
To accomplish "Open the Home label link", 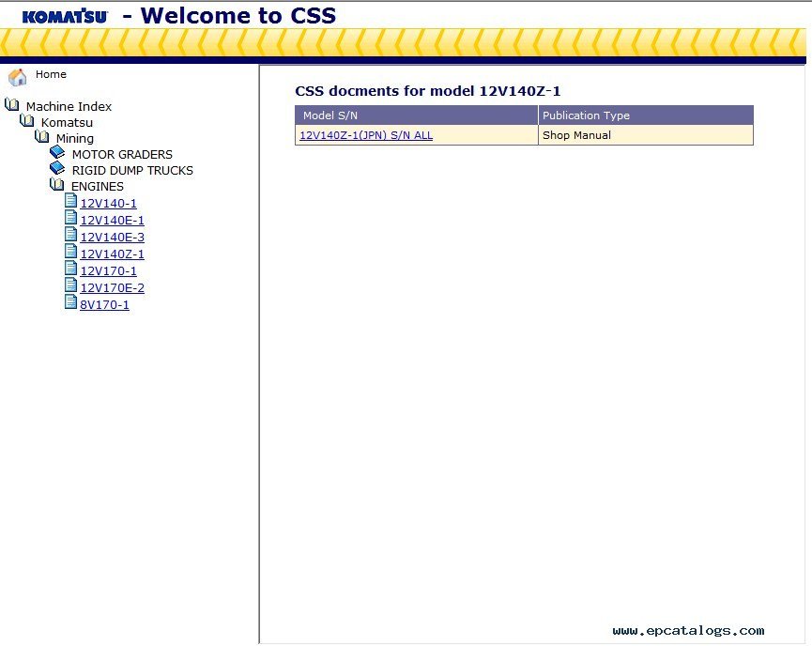I will click(51, 74).
